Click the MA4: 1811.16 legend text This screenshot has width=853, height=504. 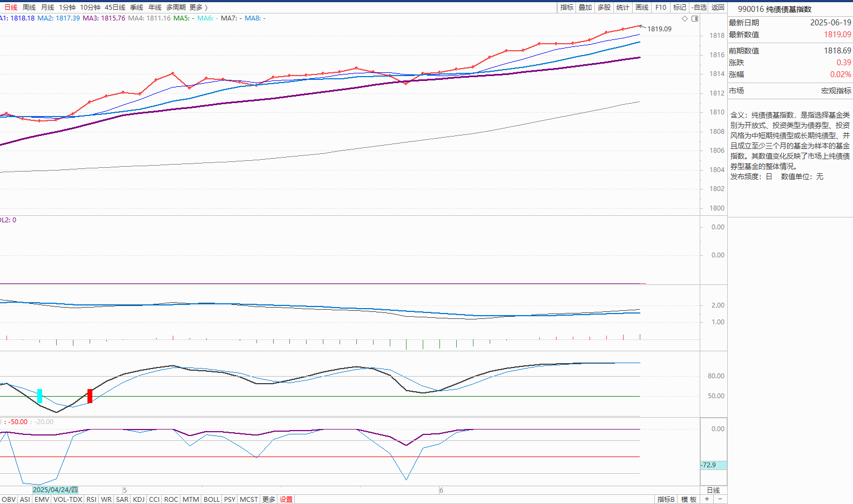pyautogui.click(x=149, y=18)
